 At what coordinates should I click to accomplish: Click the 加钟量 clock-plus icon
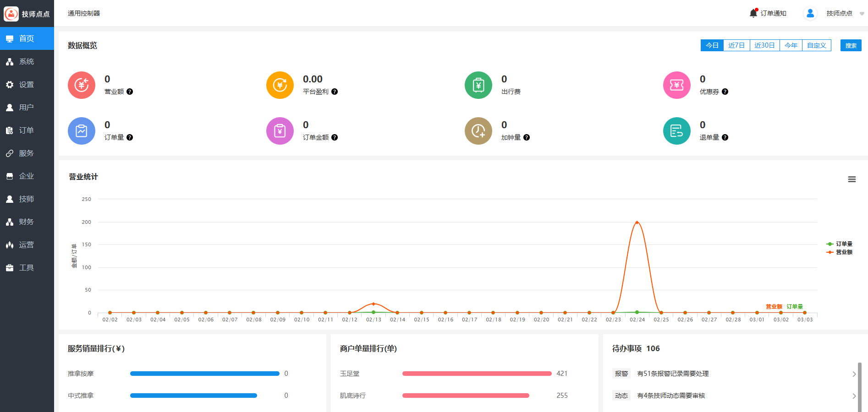pyautogui.click(x=478, y=131)
